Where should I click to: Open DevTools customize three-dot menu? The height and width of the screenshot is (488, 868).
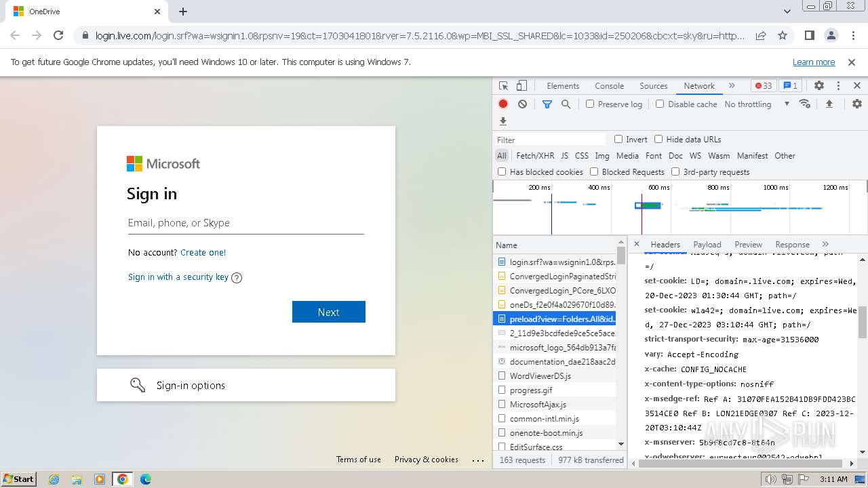pyautogui.click(x=838, y=86)
